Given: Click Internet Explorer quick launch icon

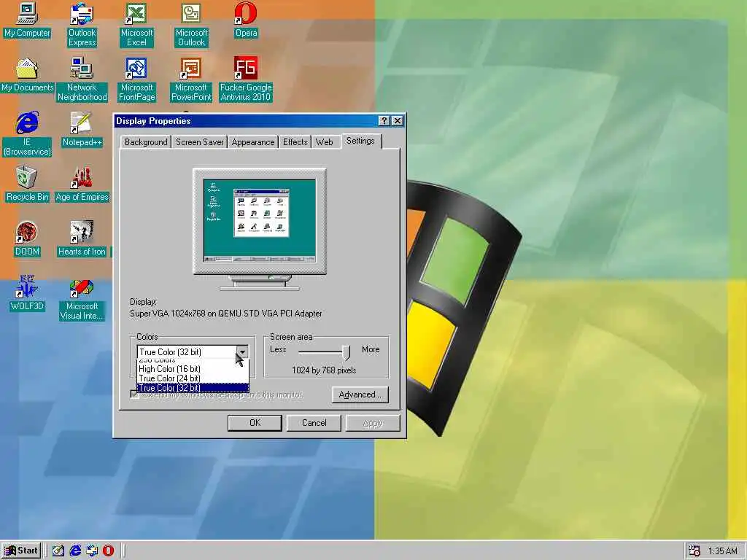Looking at the screenshot, I should tap(75, 551).
